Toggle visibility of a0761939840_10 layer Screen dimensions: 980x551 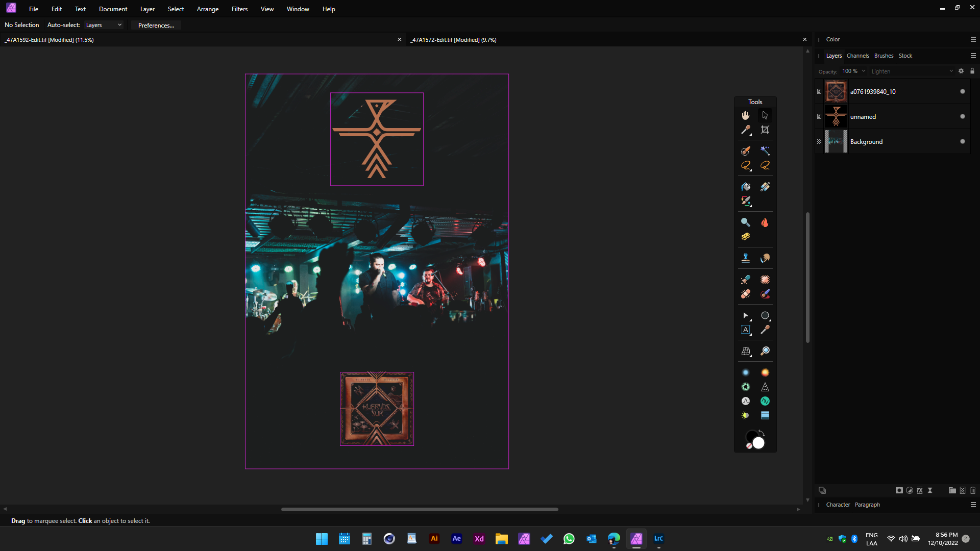pyautogui.click(x=963, y=91)
